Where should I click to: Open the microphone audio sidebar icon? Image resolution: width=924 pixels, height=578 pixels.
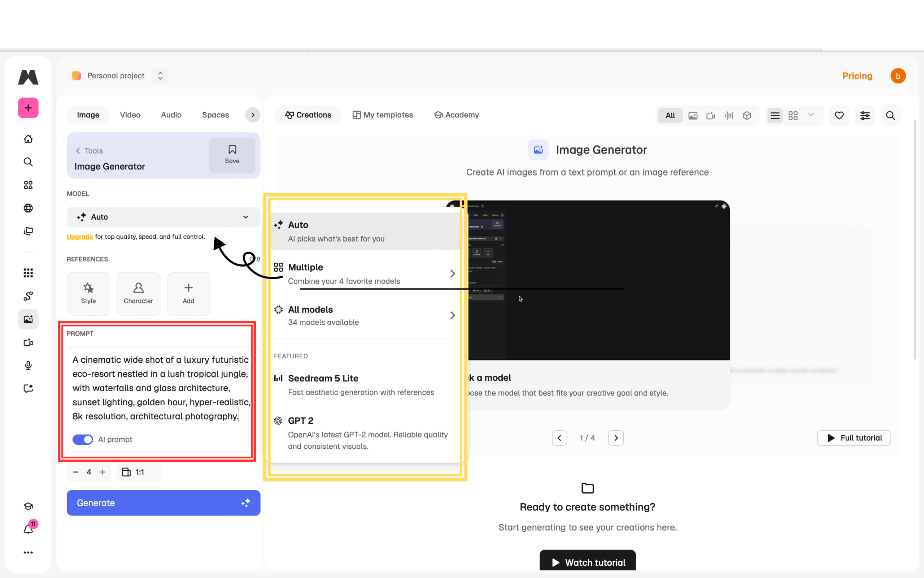click(28, 366)
